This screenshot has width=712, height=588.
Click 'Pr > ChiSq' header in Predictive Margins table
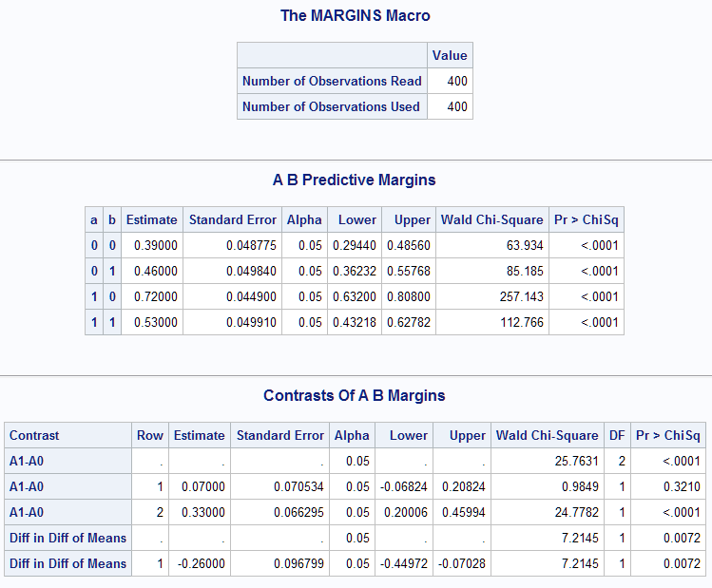[587, 219]
